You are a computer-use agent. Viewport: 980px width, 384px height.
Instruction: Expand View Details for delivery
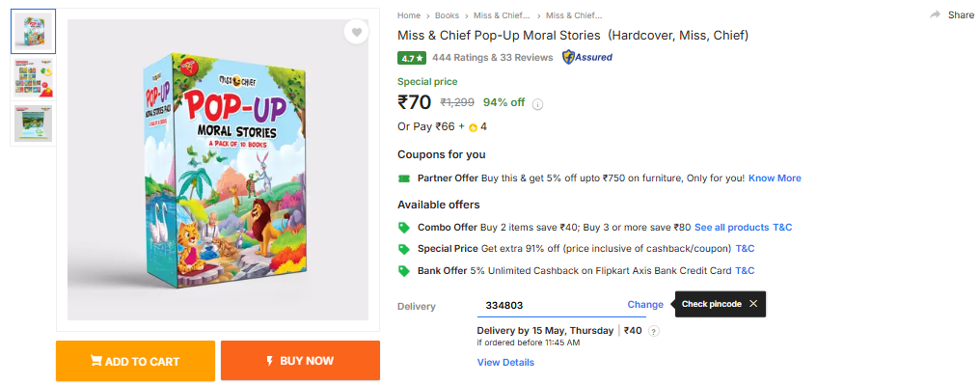tap(505, 363)
